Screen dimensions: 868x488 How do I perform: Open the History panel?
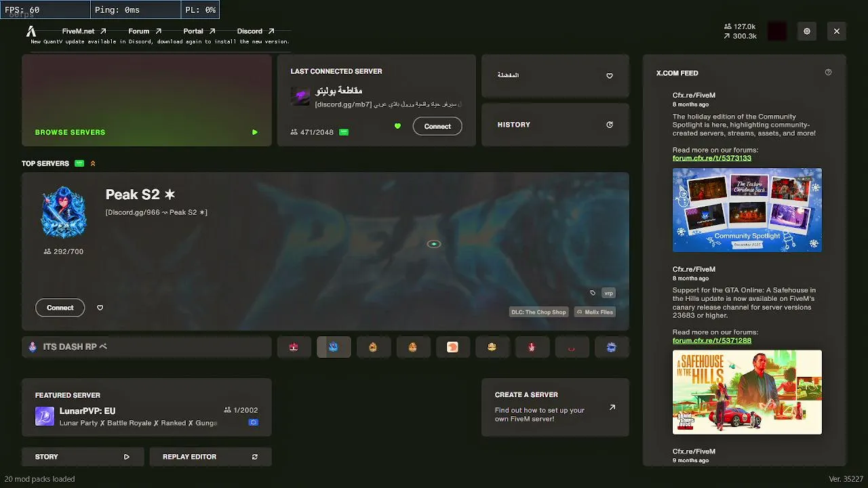click(x=555, y=125)
